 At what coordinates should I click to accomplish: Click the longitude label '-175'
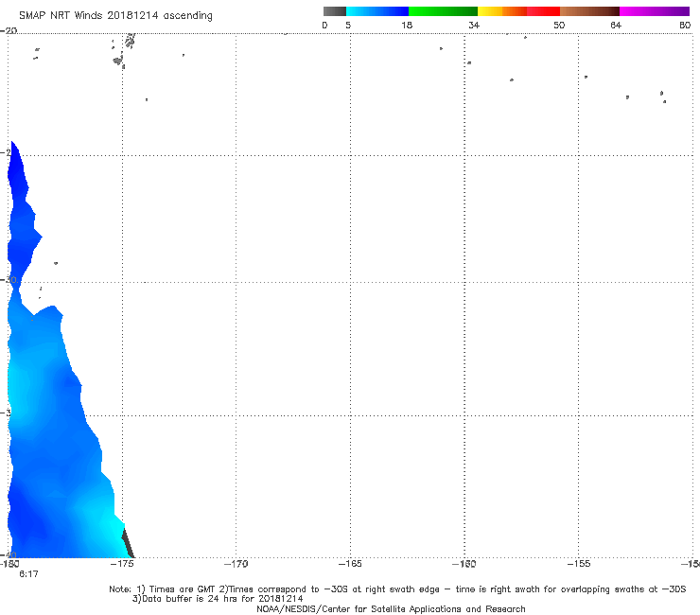[x=122, y=564]
